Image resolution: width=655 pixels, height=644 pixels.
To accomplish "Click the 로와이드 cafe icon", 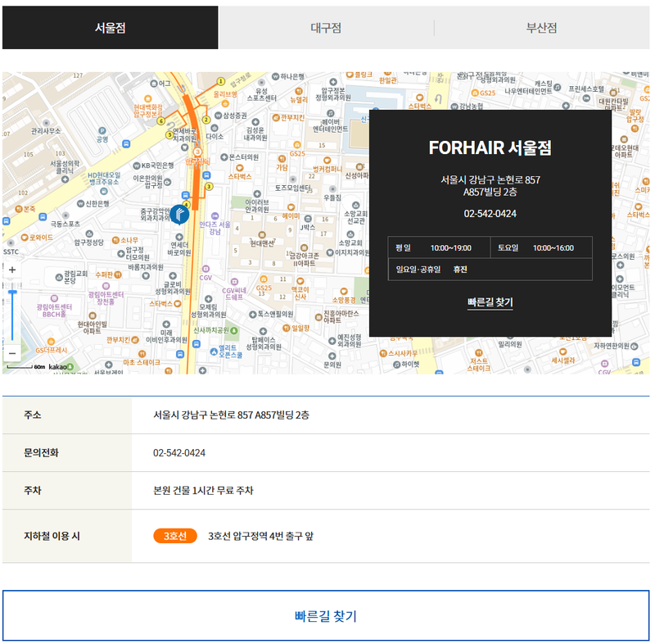I will tap(25, 238).
